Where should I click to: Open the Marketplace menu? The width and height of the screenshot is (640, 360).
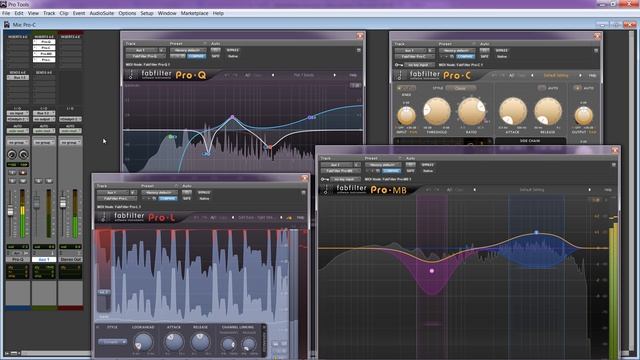tap(194, 13)
